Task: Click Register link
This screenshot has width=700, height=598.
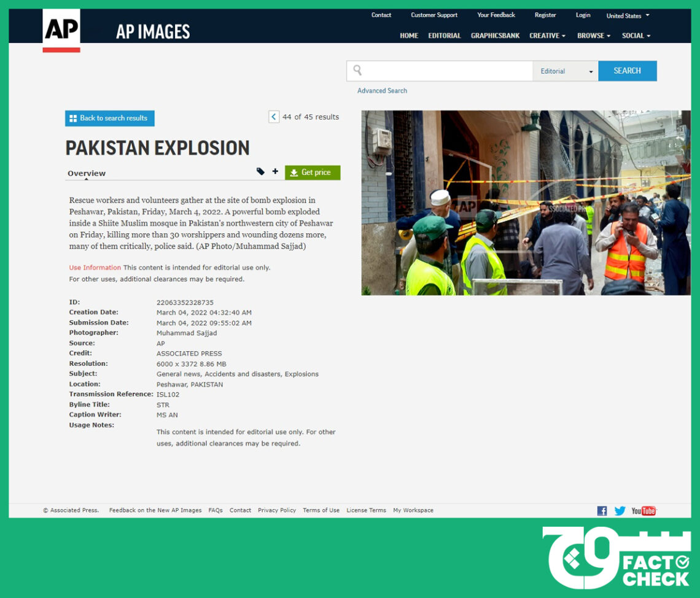Action: point(545,15)
